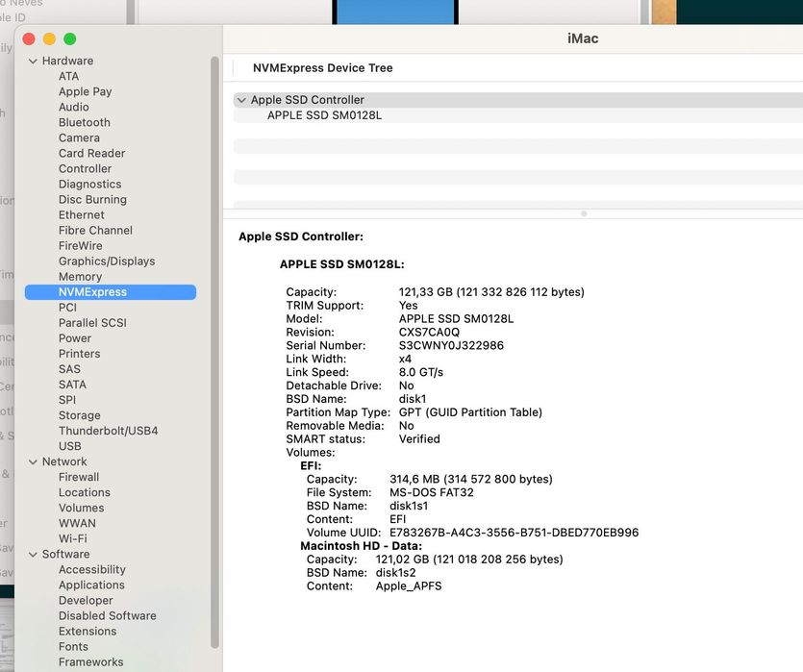Show Graphics/Displays information
803x672 pixels.
(107, 261)
